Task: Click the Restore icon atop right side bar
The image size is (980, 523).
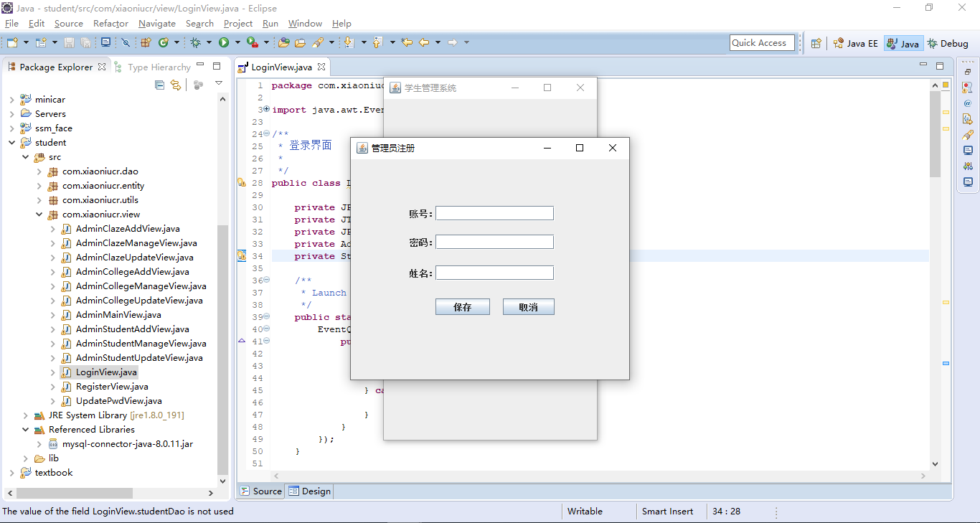Action: 968,72
